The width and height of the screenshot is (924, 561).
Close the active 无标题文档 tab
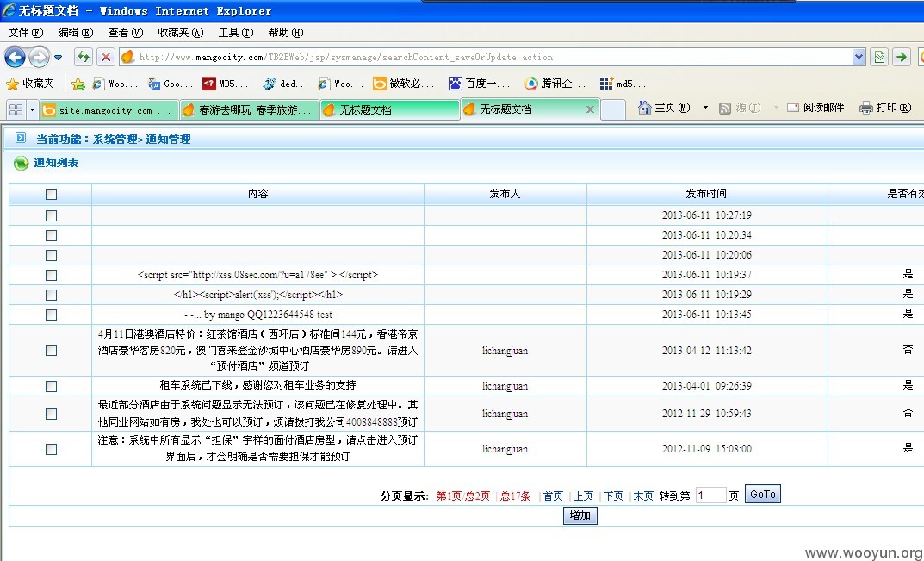tap(589, 109)
